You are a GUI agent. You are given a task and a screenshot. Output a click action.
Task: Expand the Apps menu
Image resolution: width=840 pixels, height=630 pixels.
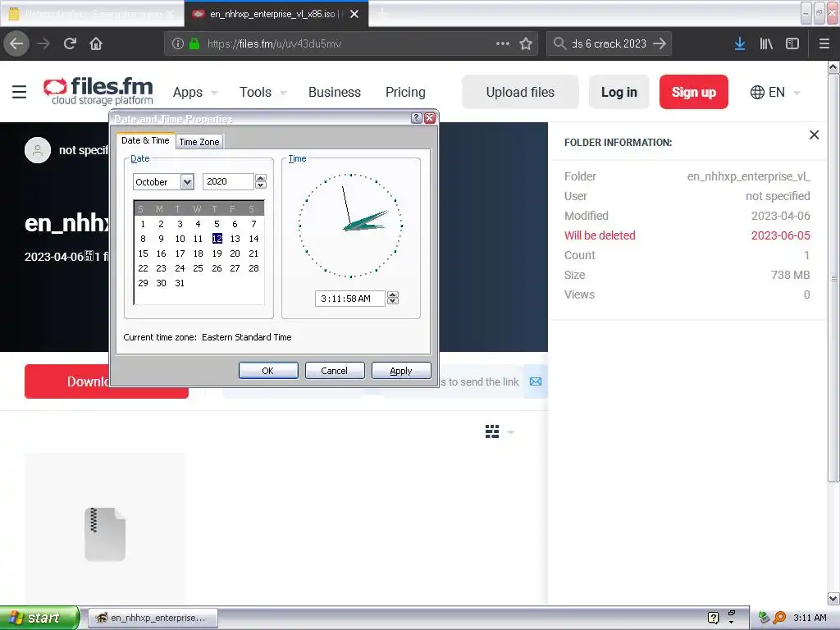[x=195, y=92]
